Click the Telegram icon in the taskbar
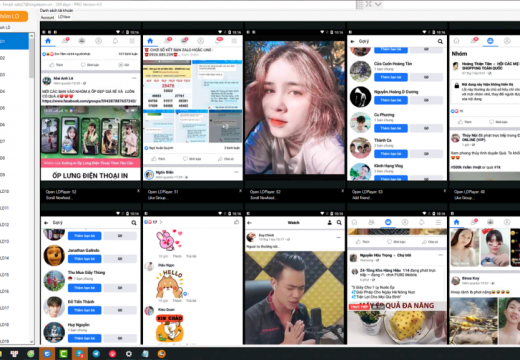Viewport: 520px width, 360px height. click(96, 354)
